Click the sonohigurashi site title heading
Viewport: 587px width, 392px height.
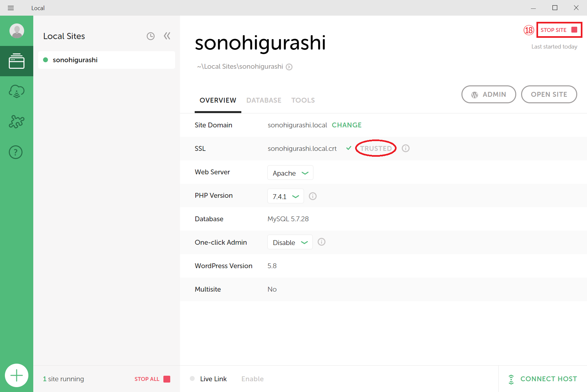pyautogui.click(x=260, y=43)
